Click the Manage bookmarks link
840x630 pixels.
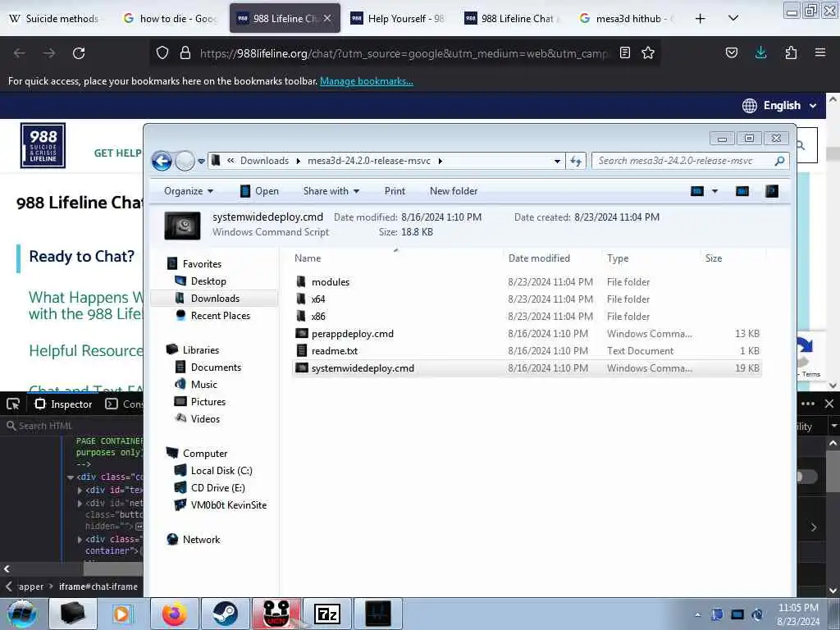click(367, 81)
